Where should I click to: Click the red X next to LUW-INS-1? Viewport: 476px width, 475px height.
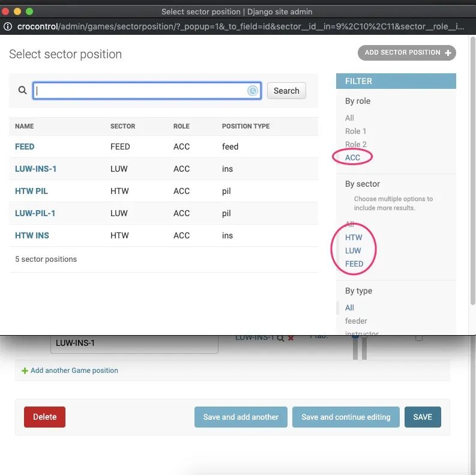pyautogui.click(x=291, y=338)
